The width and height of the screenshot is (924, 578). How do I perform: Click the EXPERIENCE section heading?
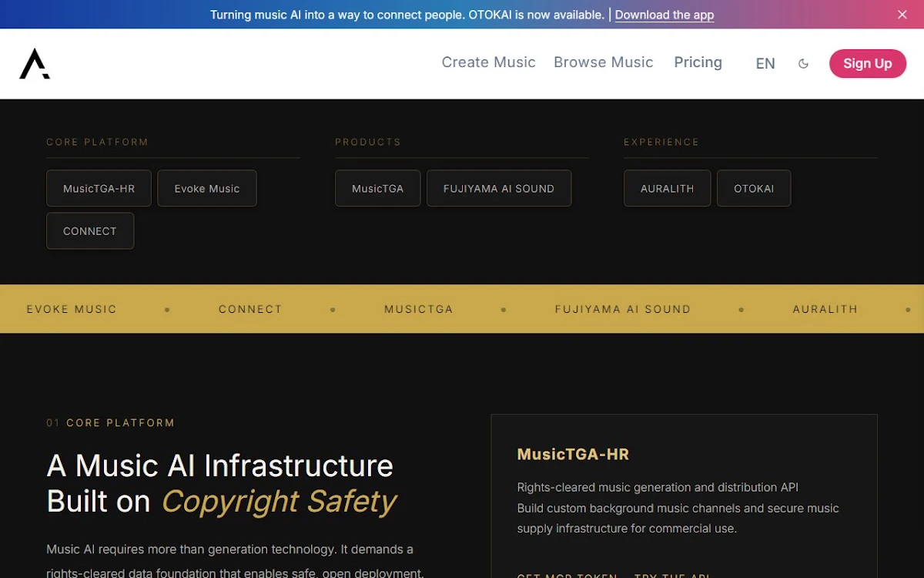coord(661,142)
